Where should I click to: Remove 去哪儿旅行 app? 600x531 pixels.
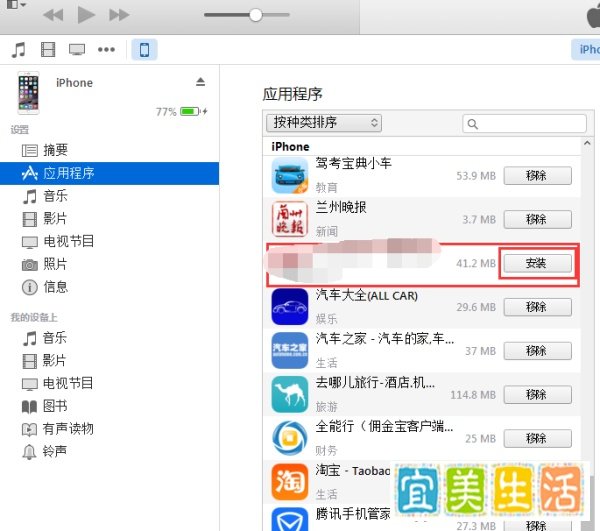tap(537, 394)
